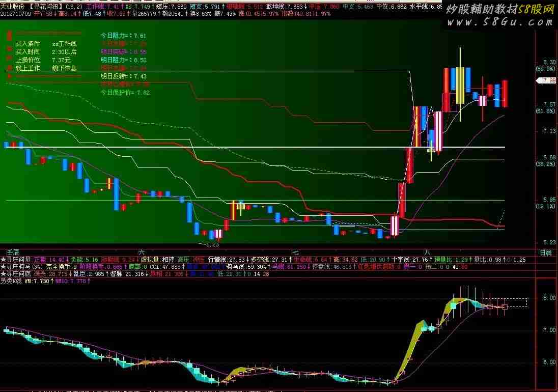Image resolution: width=558 pixels, height=392 pixels.
Task: Select the ★寻庄问底 indicator row label
Action: click(x=16, y=274)
